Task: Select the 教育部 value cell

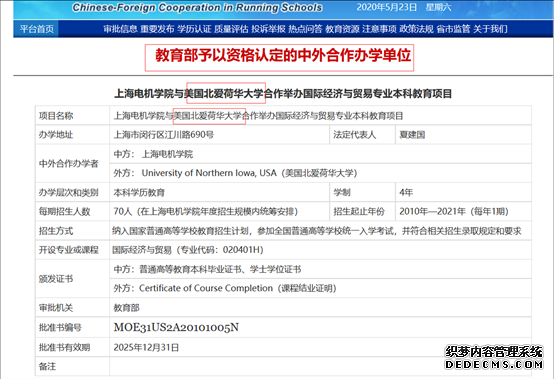Action: pos(320,307)
